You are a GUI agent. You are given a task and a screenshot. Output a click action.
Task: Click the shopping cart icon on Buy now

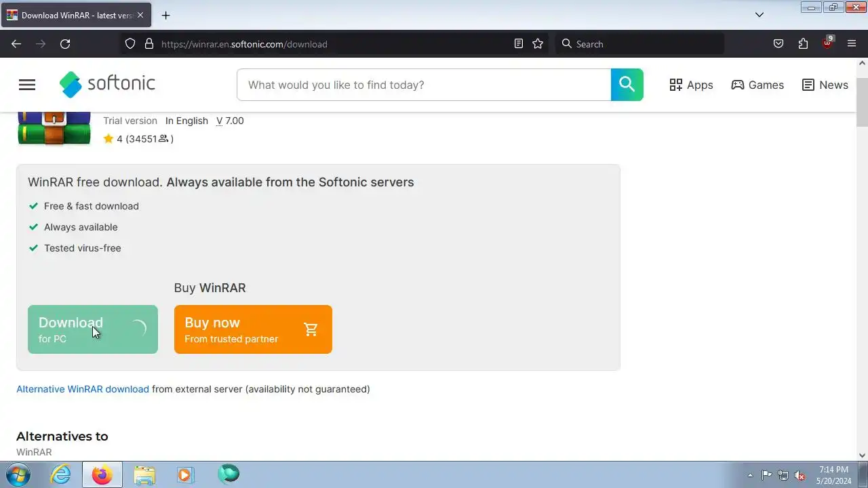[311, 329]
